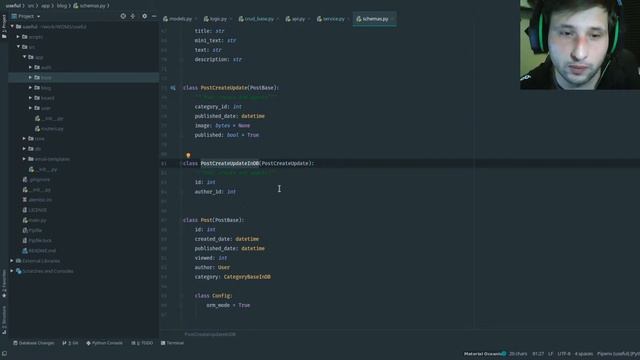Close the schemas.py tab with its x
This screenshot has width=640, height=360.
click(x=393, y=19)
